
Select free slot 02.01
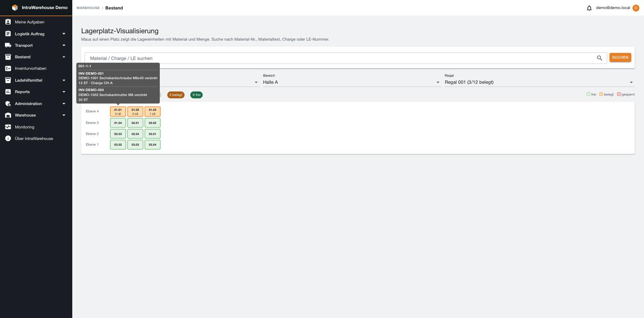[135, 123]
